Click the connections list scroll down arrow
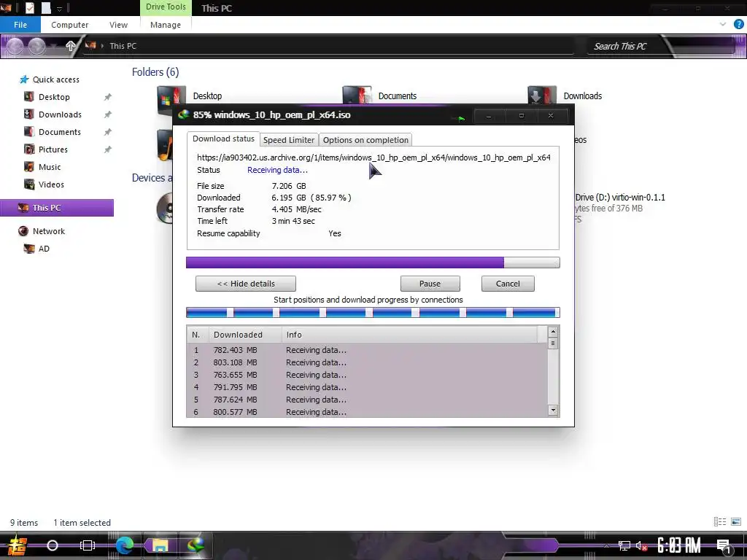This screenshot has height=560, width=747. click(553, 410)
